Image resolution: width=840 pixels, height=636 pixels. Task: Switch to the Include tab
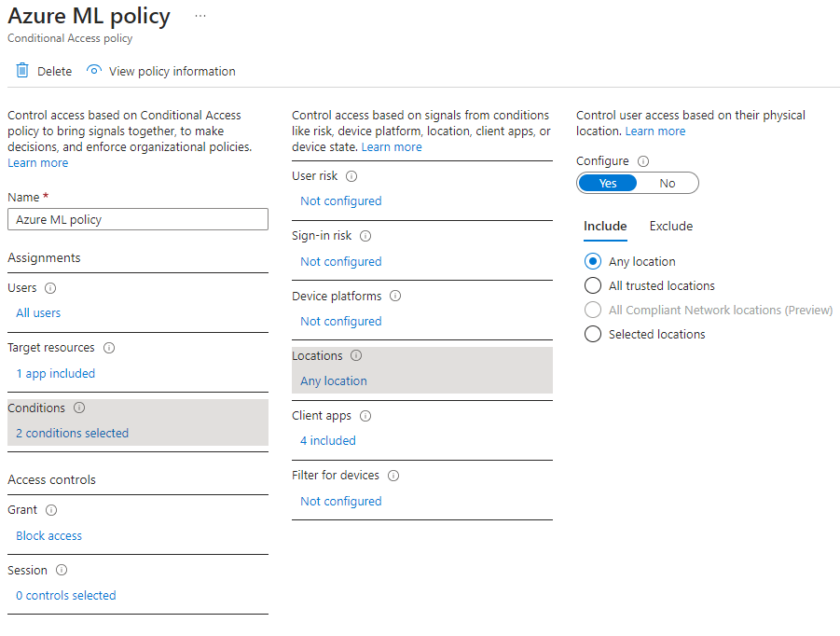[605, 227]
